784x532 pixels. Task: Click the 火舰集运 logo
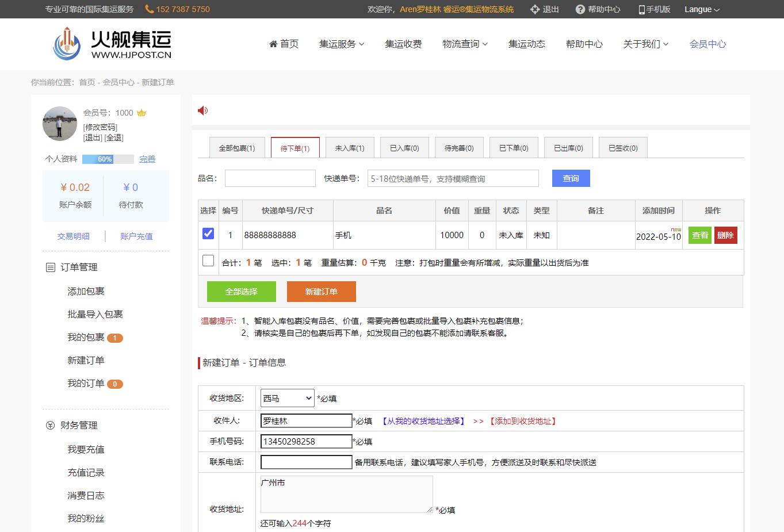112,43
